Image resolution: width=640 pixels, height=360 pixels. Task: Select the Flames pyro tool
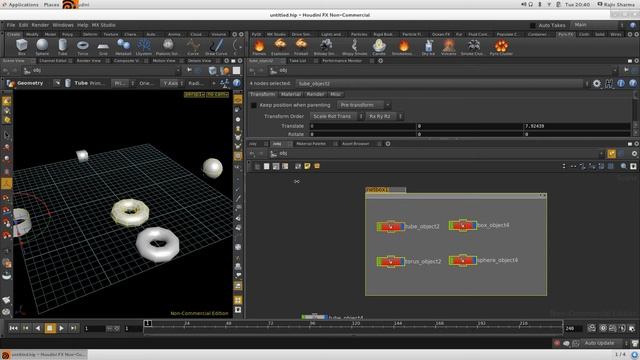click(259, 47)
